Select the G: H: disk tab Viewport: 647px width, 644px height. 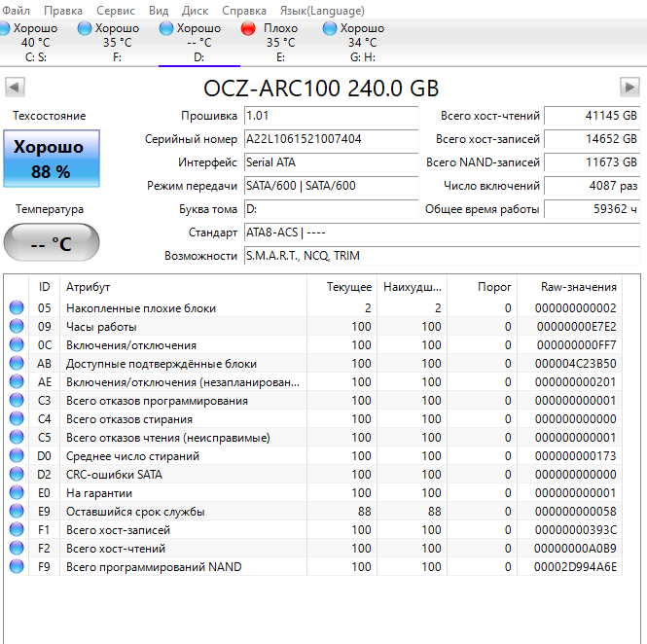[x=362, y=43]
